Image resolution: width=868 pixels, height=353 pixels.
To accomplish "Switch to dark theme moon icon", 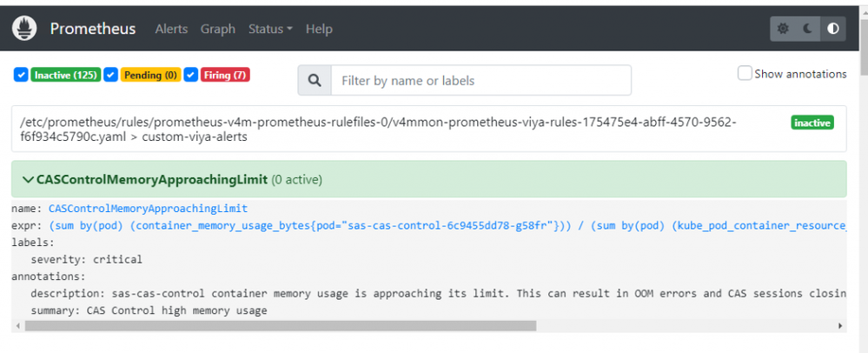I will [808, 29].
